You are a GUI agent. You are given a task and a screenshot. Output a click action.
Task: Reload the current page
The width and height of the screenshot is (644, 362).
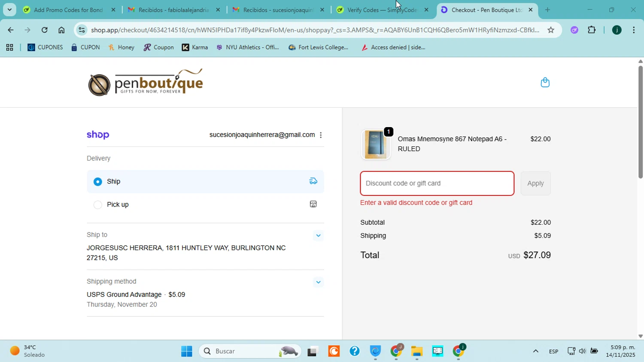click(45, 30)
